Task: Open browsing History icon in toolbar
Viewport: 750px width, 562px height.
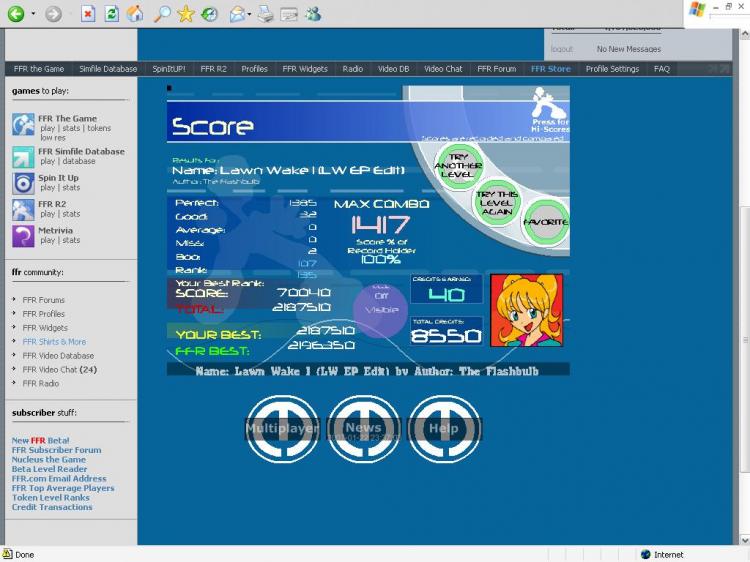Action: click(209, 14)
